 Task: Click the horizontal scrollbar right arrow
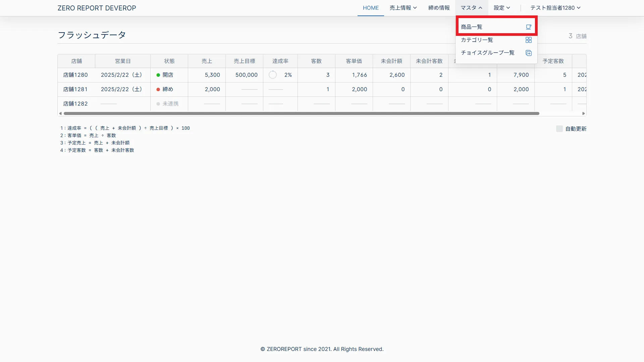(x=584, y=114)
